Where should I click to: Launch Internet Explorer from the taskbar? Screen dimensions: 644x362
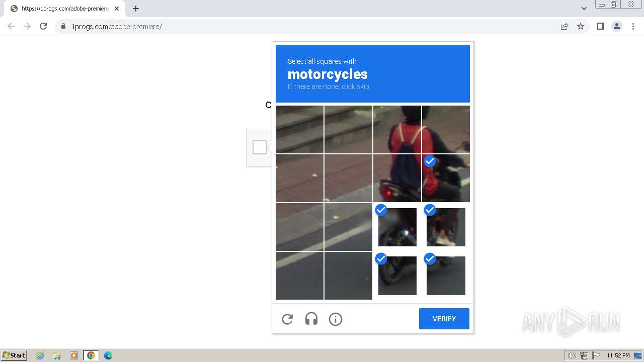40,355
